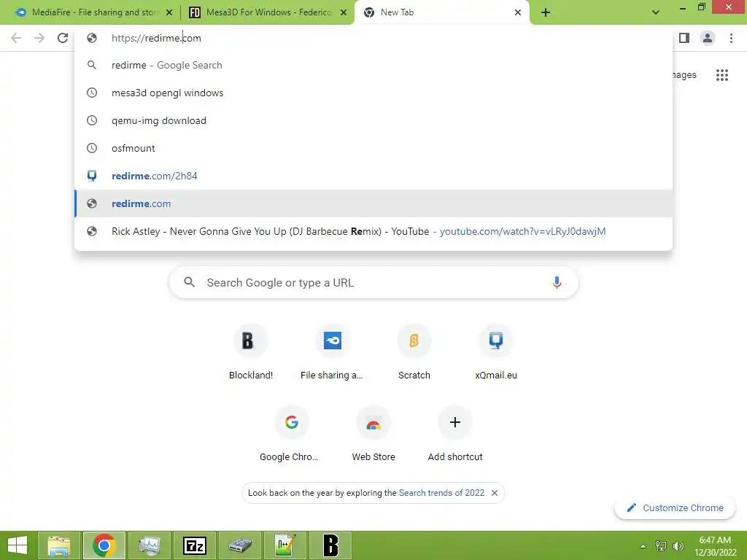Open the File sharing MediaFire shortcut
The width and height of the screenshot is (747, 560).
click(332, 352)
